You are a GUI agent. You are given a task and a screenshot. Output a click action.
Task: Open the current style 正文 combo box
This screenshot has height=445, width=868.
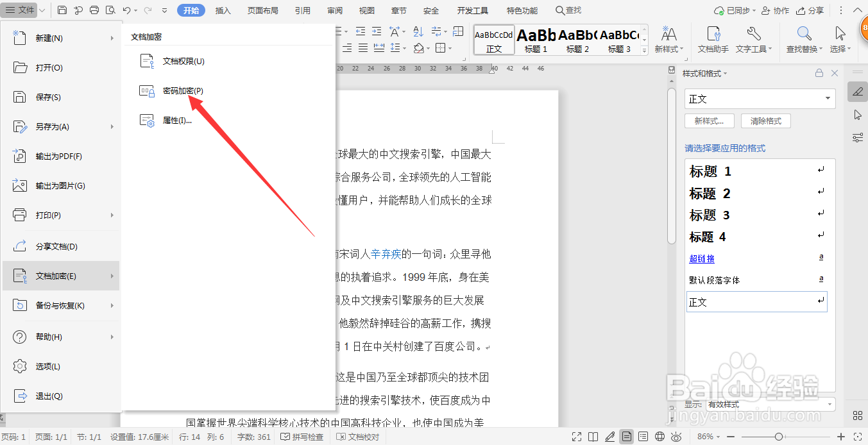tap(760, 99)
